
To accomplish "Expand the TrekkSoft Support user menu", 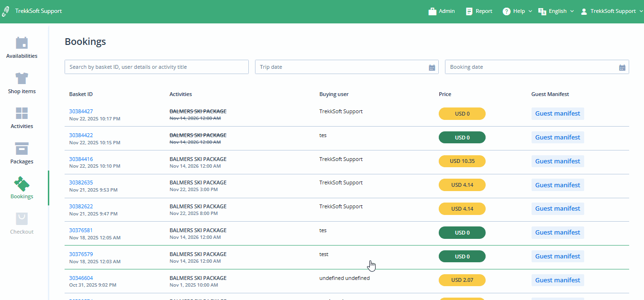I will 612,11.
